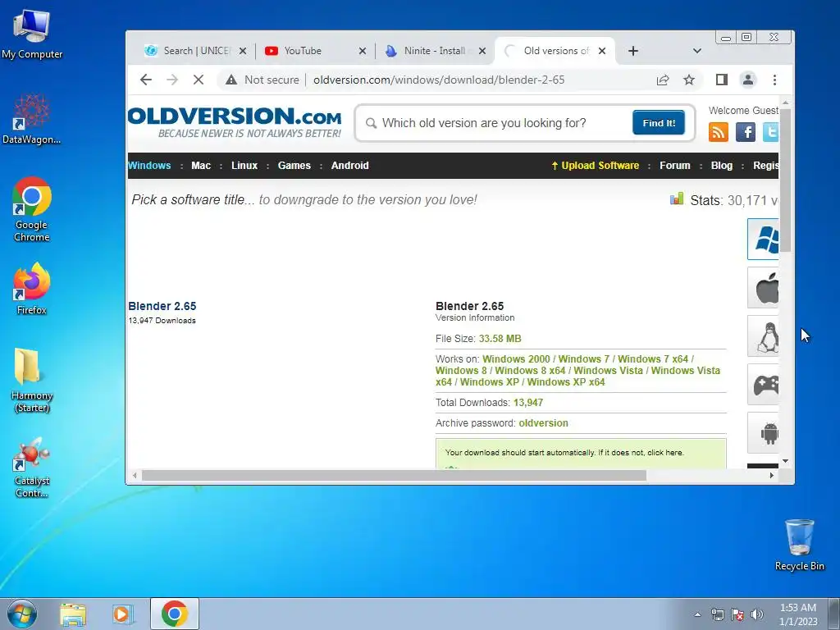Image resolution: width=840 pixels, height=630 pixels.
Task: Open Chrome three-dot menu
Action: click(774, 80)
